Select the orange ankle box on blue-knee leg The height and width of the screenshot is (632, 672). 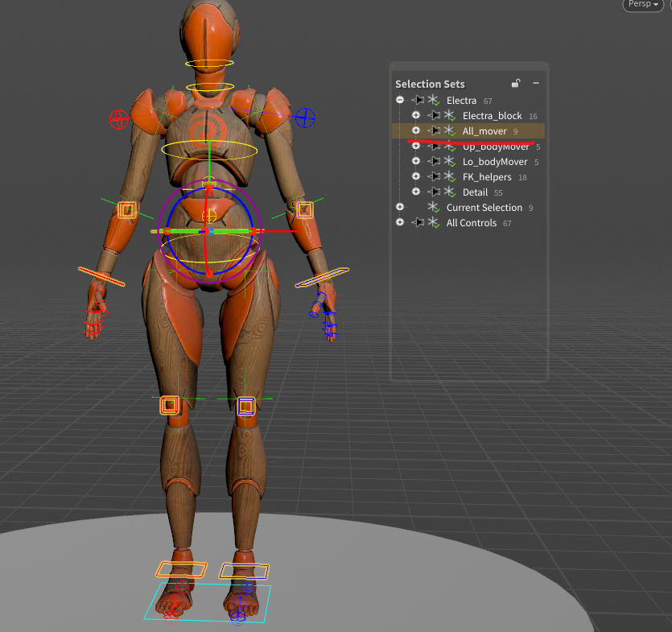pyautogui.click(x=245, y=571)
